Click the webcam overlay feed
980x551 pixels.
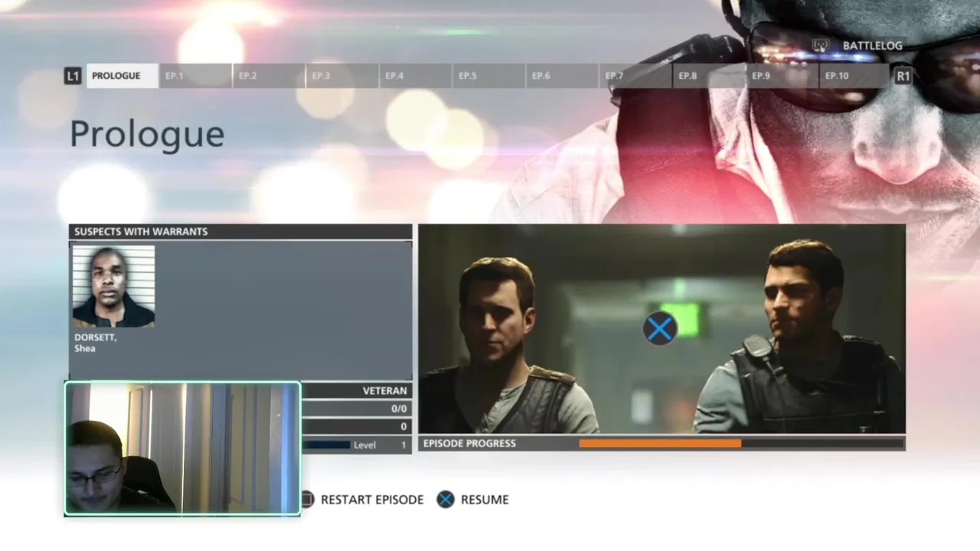[182, 448]
